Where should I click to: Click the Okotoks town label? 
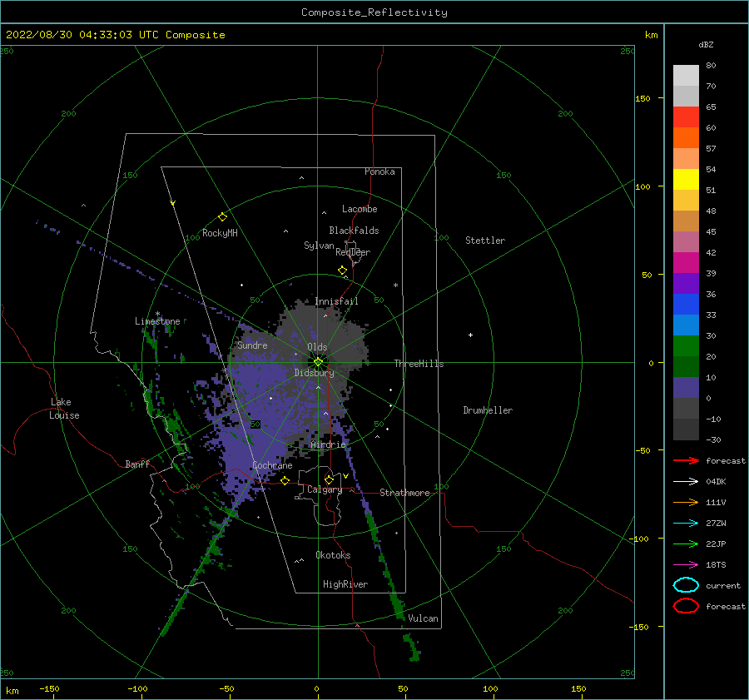(333, 555)
